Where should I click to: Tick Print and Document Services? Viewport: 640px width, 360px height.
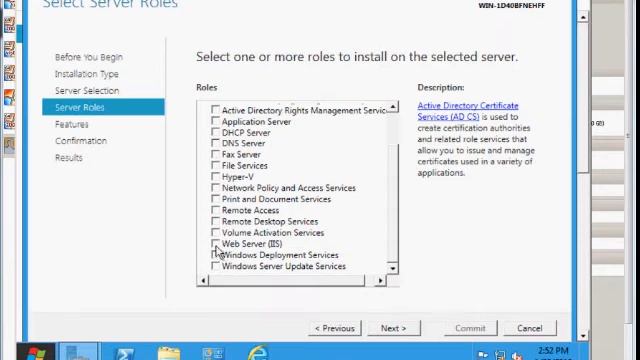(215, 199)
